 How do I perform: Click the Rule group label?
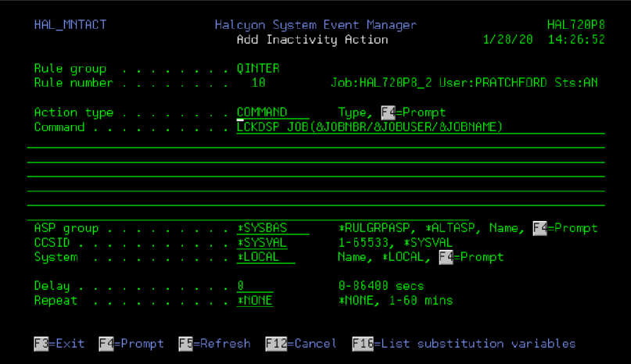coord(70,69)
